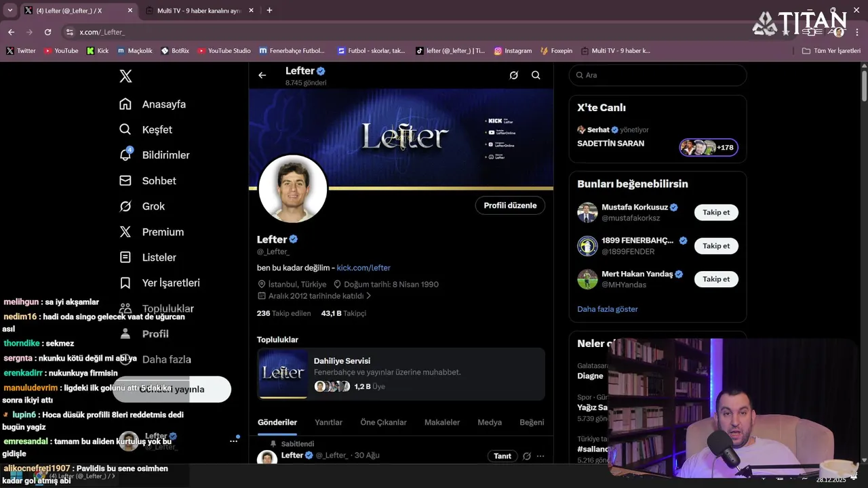Select the Yanıtlar tab
Image resolution: width=868 pixels, height=488 pixels.
click(328, 422)
